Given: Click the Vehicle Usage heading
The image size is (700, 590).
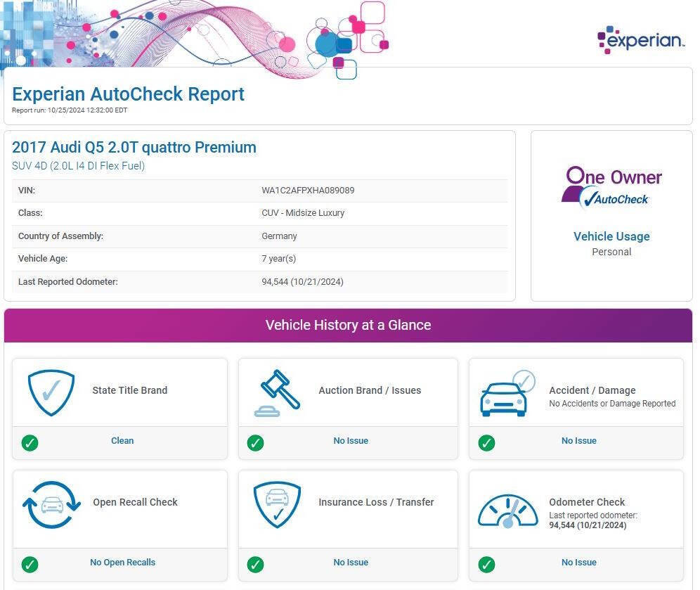Looking at the screenshot, I should 611,236.
